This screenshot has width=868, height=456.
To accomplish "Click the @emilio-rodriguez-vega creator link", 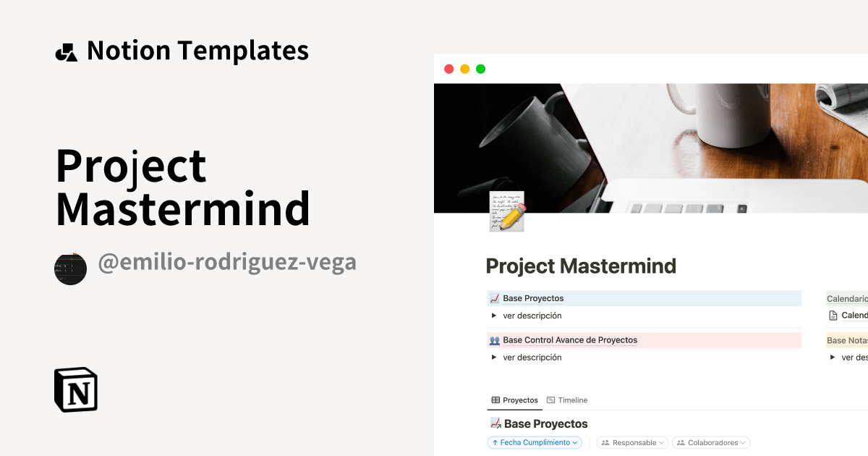I will (228, 262).
